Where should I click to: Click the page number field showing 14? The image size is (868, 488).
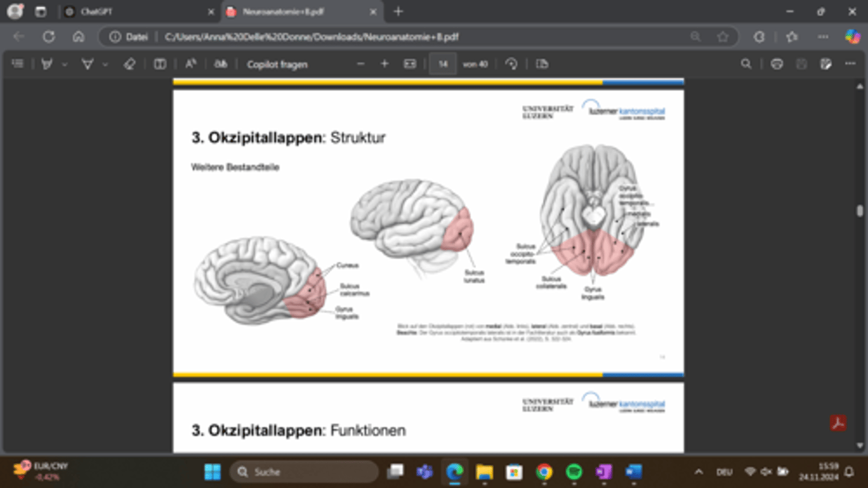(x=443, y=64)
